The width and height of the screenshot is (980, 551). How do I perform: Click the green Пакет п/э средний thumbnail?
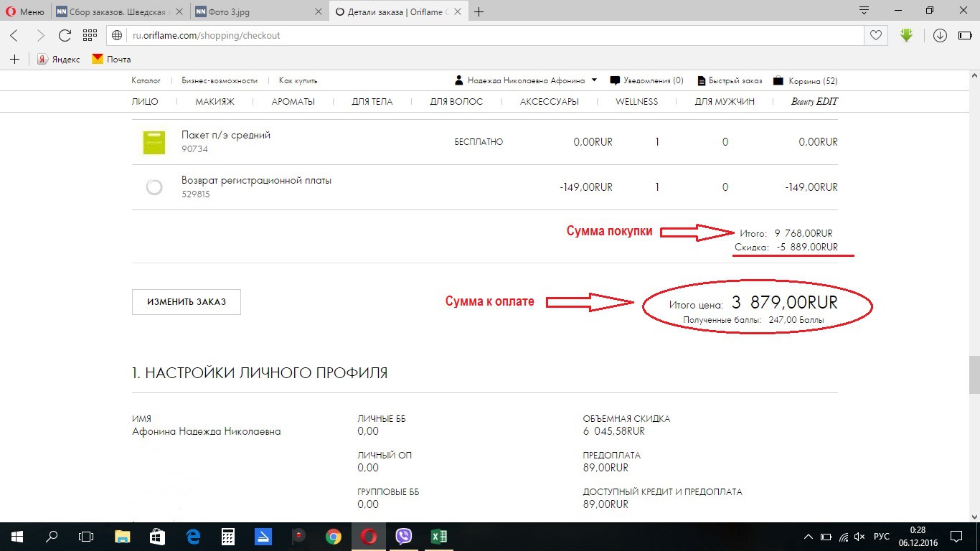pos(154,142)
